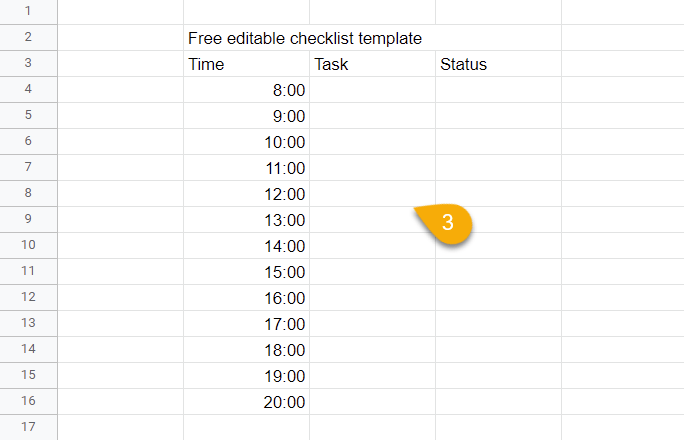Select row header 9
The width and height of the screenshot is (684, 440).
point(28,219)
